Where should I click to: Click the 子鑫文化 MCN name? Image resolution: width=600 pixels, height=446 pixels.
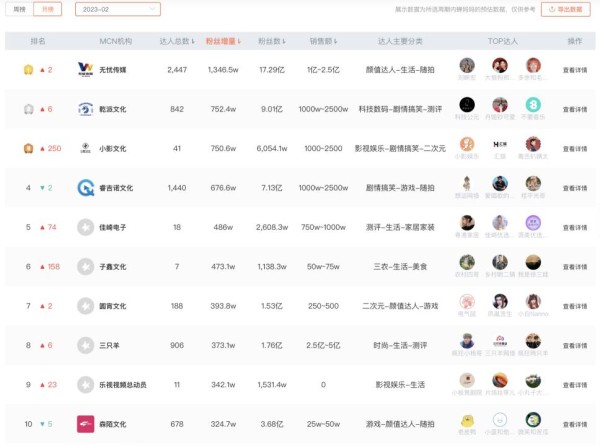point(113,266)
